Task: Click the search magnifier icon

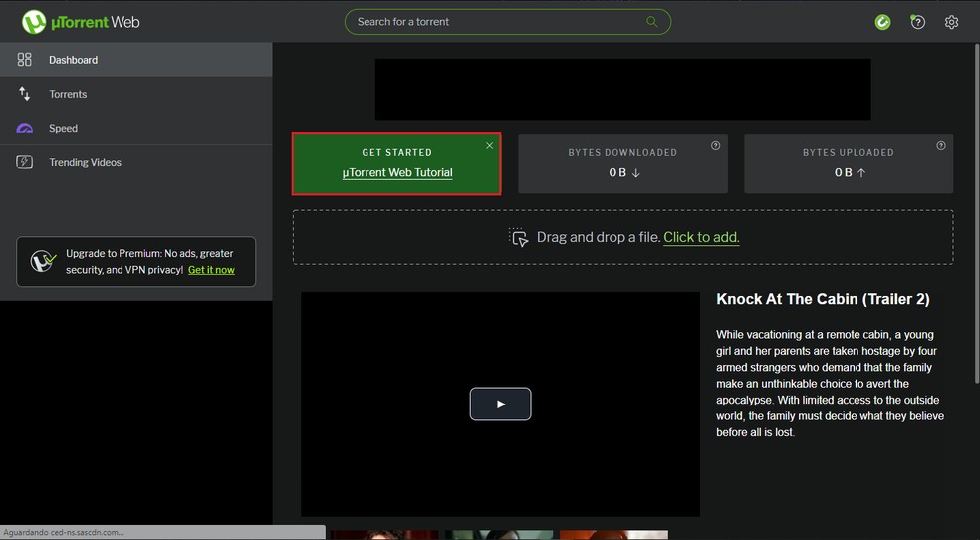Action: click(652, 21)
